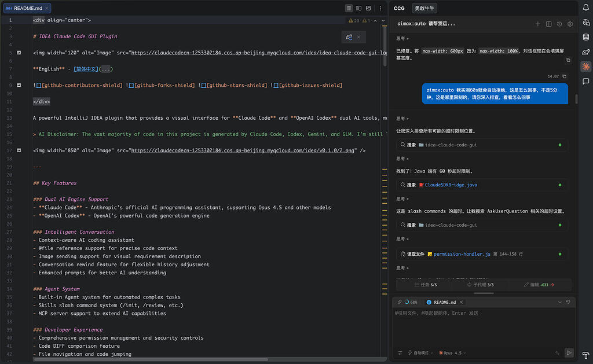Open the 自动模式 mode dropdown
593x364 pixels.
[x=420, y=352]
